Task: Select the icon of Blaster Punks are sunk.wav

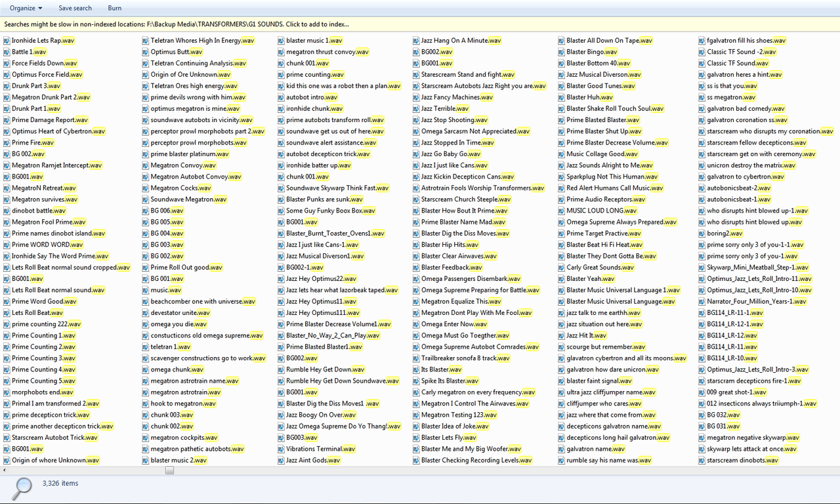Action: pyautogui.click(x=281, y=199)
